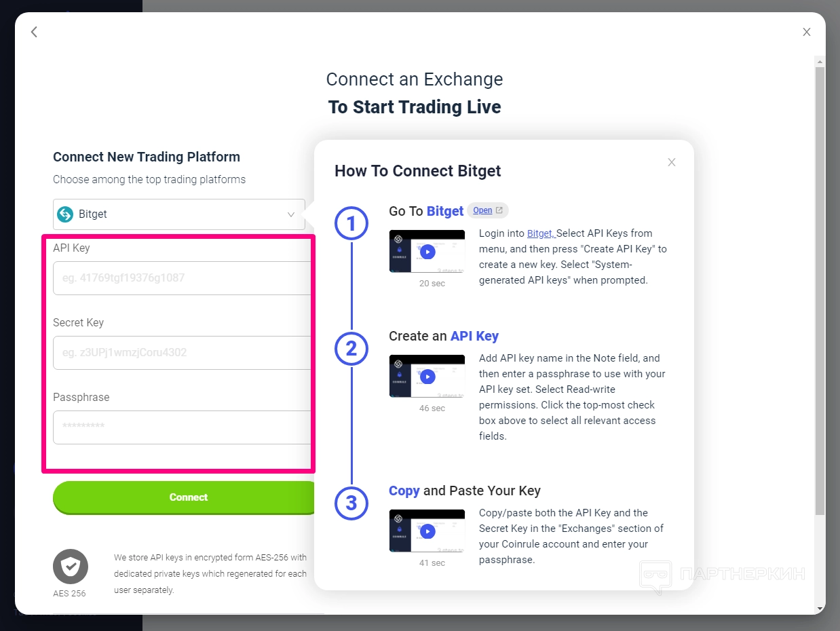840x631 pixels.
Task: Click the AES 256 shield icon
Action: [71, 567]
